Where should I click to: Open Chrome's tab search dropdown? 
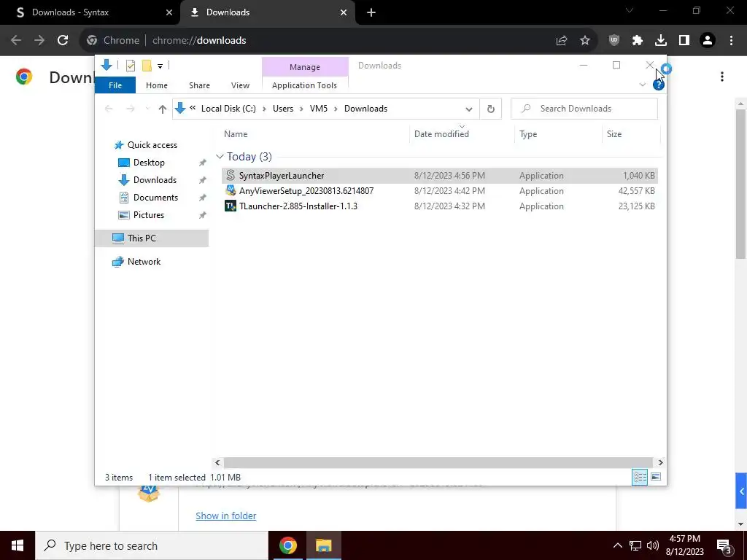click(630, 10)
